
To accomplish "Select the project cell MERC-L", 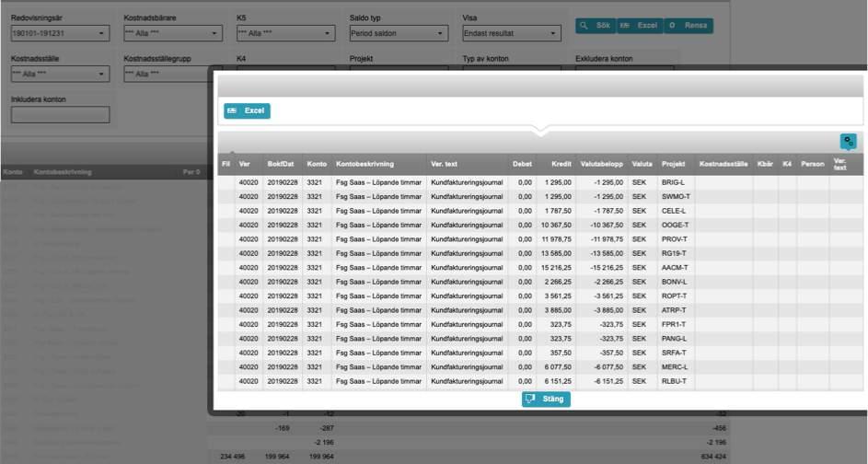I will (675, 367).
